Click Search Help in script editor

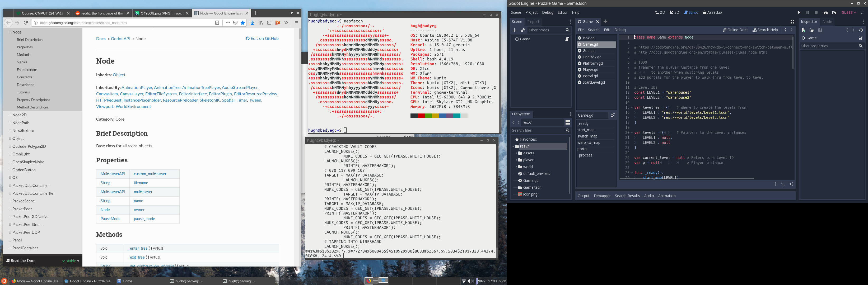tap(765, 30)
